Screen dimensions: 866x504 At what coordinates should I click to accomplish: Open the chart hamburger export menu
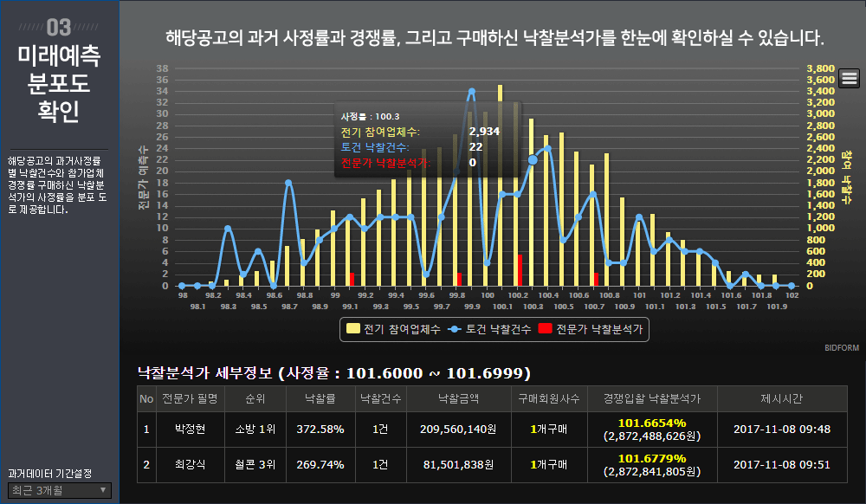pyautogui.click(x=849, y=79)
